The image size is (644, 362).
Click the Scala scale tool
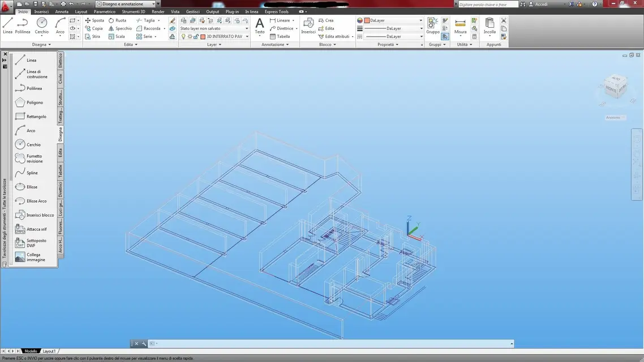point(117,37)
